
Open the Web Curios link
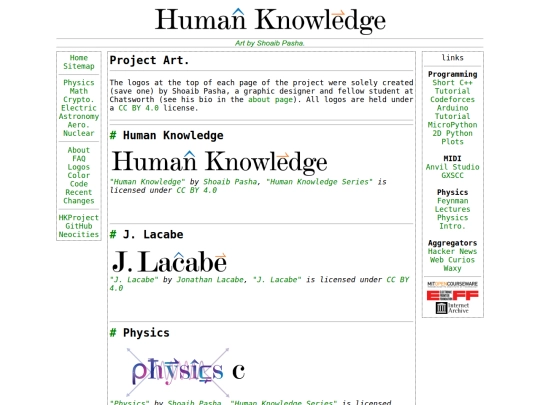click(452, 260)
